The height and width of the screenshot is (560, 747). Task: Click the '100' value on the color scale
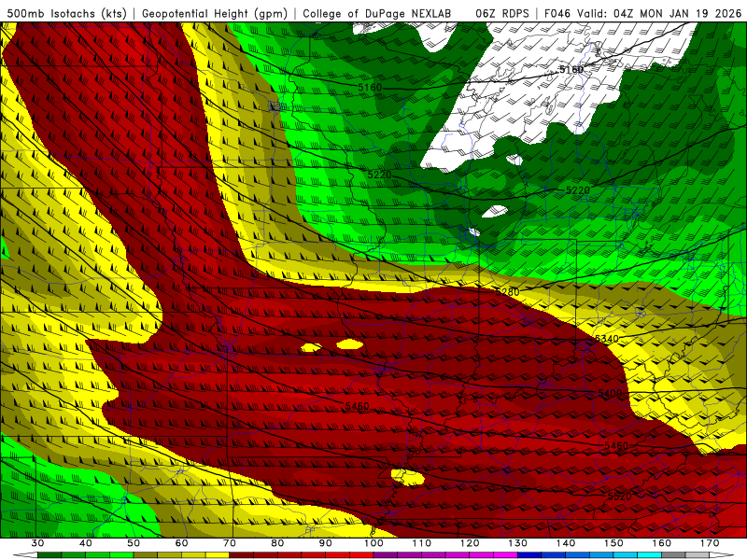pos(373,543)
